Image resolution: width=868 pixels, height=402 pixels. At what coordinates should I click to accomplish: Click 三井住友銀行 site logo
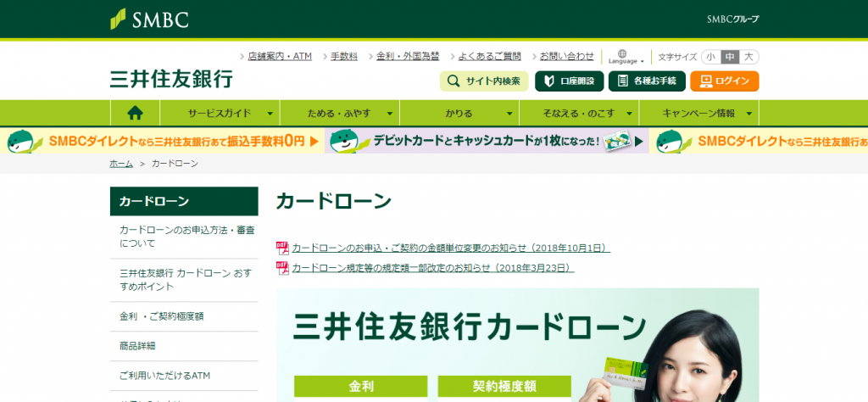171,79
